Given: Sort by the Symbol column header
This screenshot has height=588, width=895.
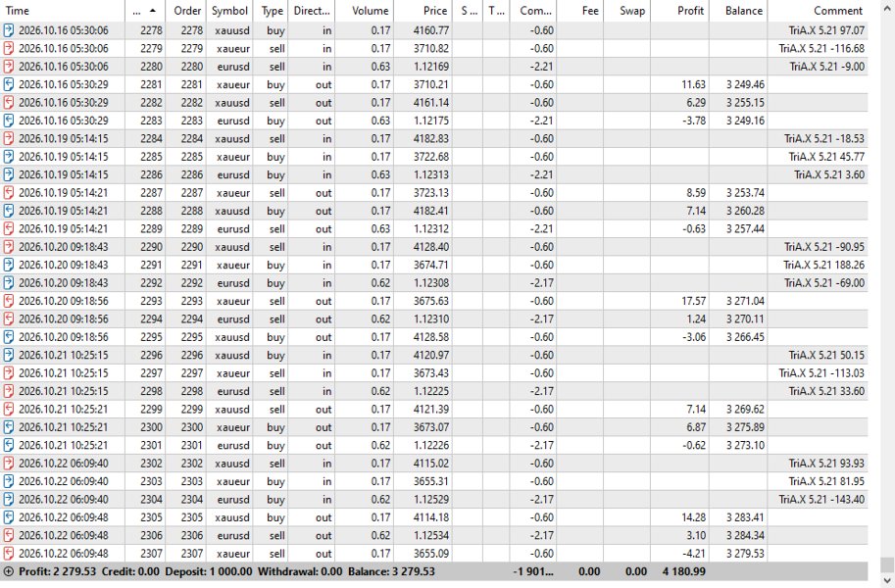Looking at the screenshot, I should (229, 10).
